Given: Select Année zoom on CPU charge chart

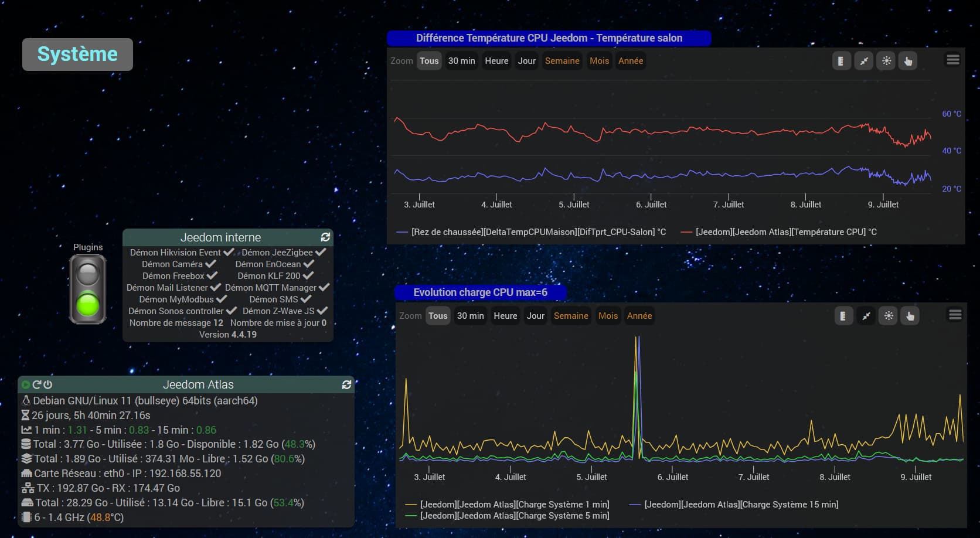Looking at the screenshot, I should pos(639,316).
